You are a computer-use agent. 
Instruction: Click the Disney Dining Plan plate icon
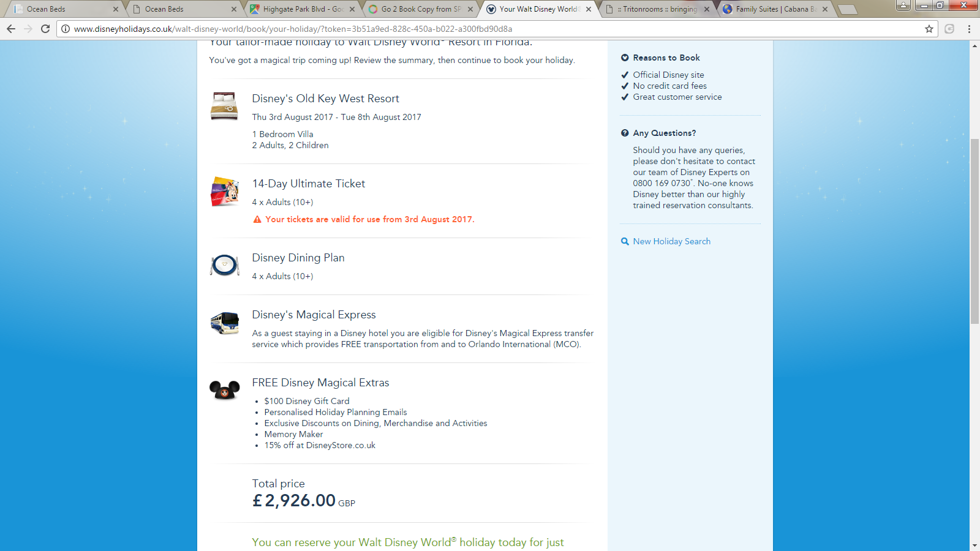[x=225, y=265]
